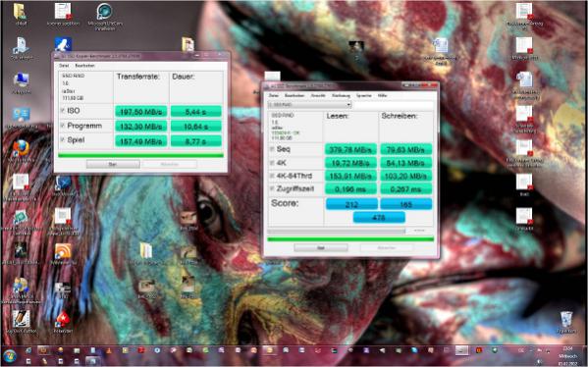Open the yellow folder below the face's eye
This screenshot has height=367, width=588.
(x=145, y=250)
